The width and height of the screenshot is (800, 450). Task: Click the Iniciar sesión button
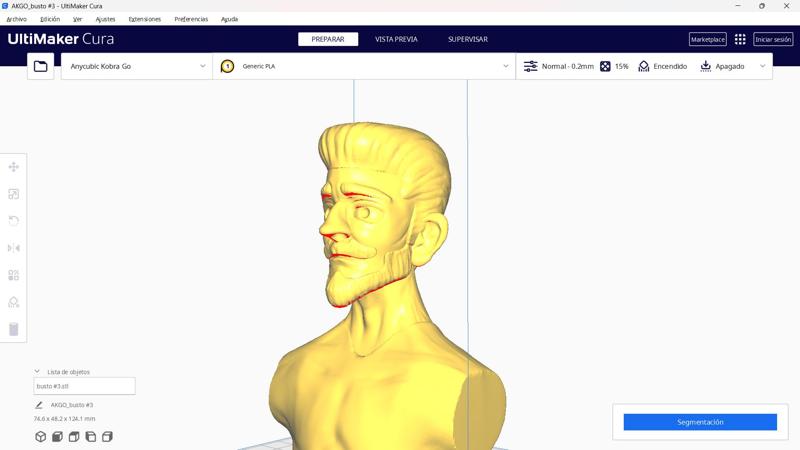773,39
